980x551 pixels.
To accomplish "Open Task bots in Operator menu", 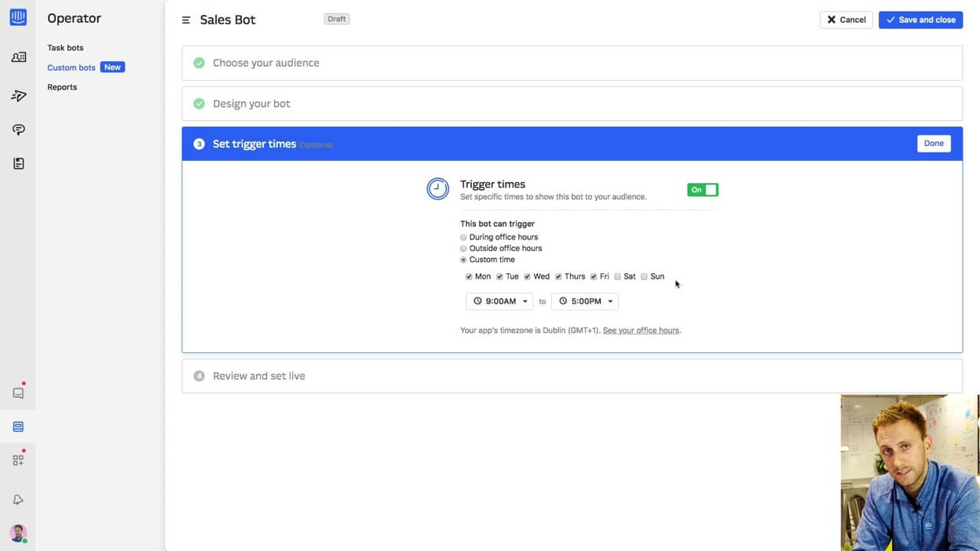I will [x=65, y=48].
